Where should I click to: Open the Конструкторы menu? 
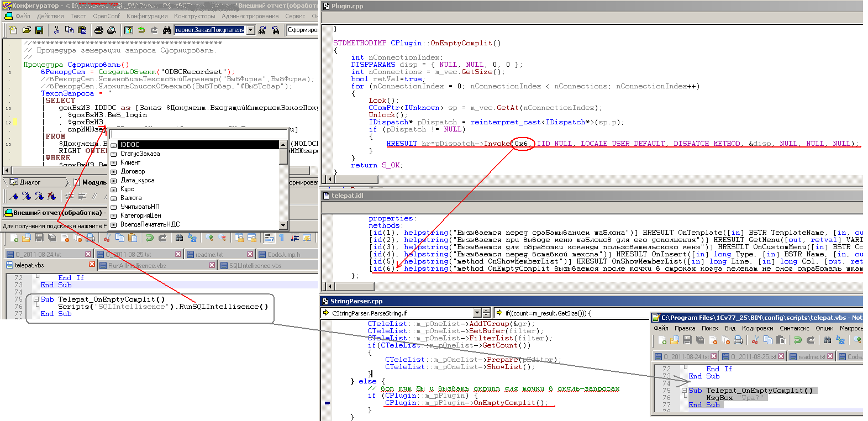coord(194,16)
